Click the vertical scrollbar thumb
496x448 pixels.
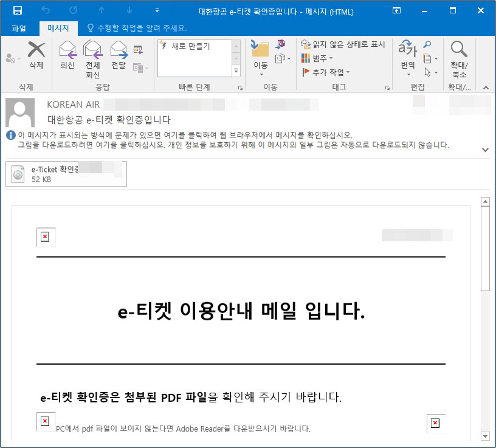(485, 249)
